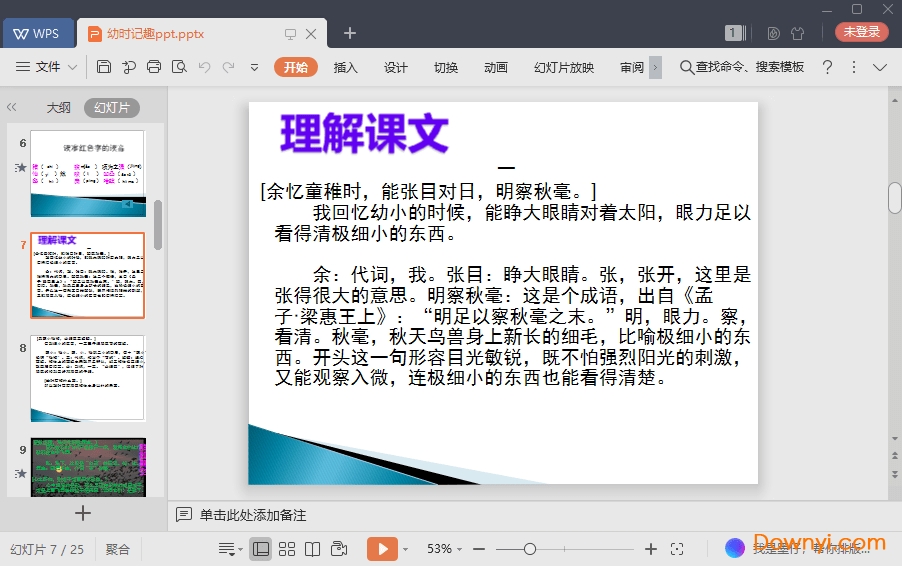Viewport: 902px width, 566px height.
Task: Switch to reading view book icon
Action: tap(313, 549)
